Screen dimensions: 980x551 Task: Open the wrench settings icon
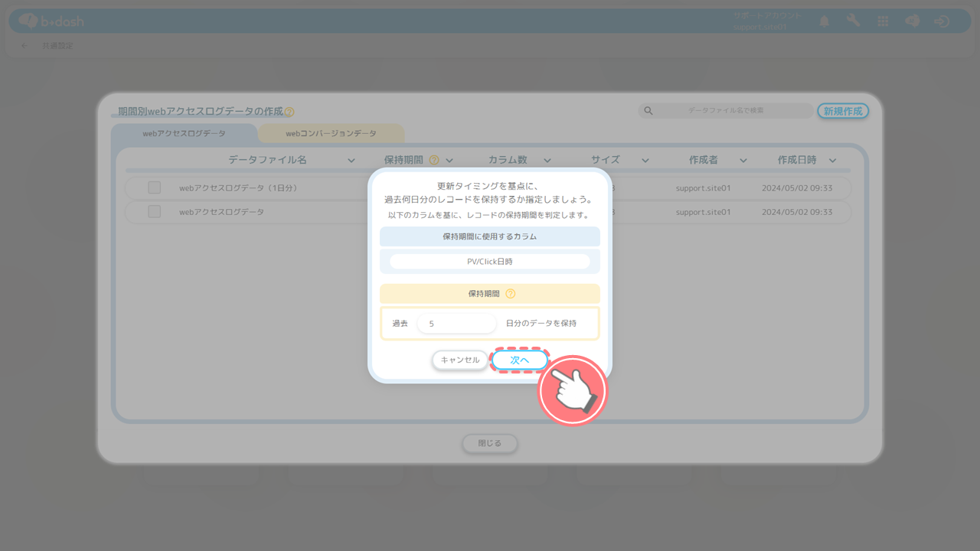pyautogui.click(x=853, y=21)
